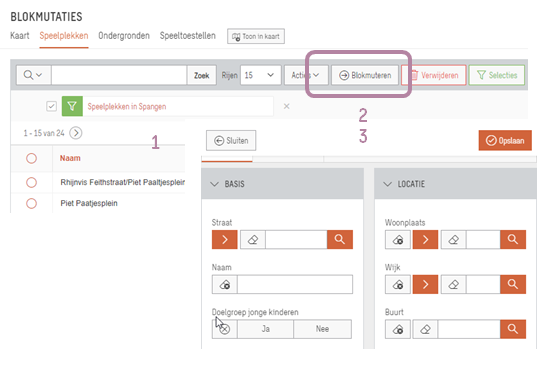Switch to the Kaart tab
The height and width of the screenshot is (365, 549).
(20, 36)
